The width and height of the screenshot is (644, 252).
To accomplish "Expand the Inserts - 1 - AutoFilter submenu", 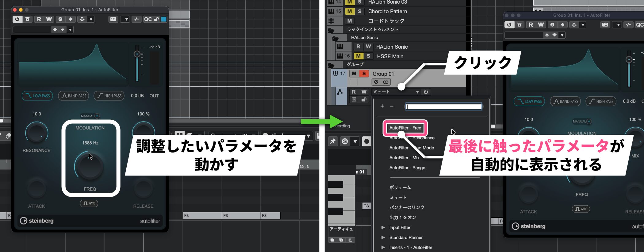I will pyautogui.click(x=410, y=247).
